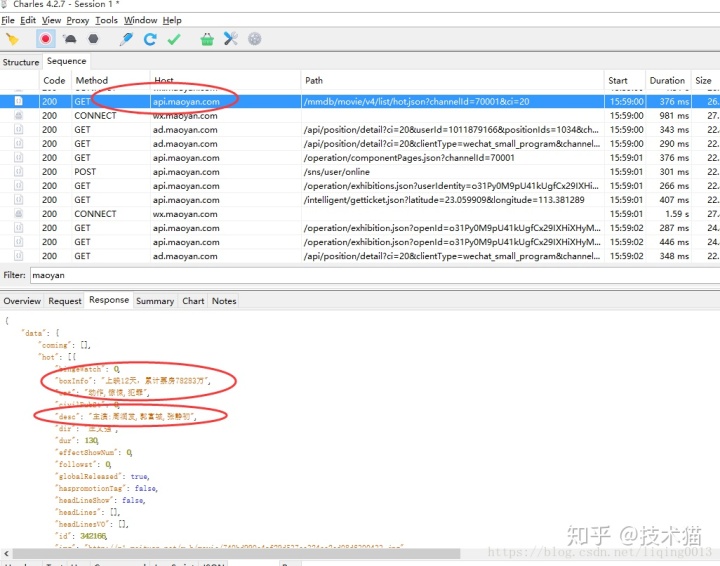Clear the session with the broom icon
The width and height of the screenshot is (720, 566).
point(12,39)
